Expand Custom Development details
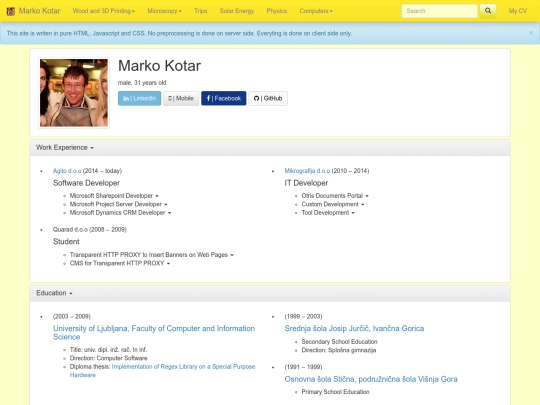 pyautogui.click(x=333, y=204)
